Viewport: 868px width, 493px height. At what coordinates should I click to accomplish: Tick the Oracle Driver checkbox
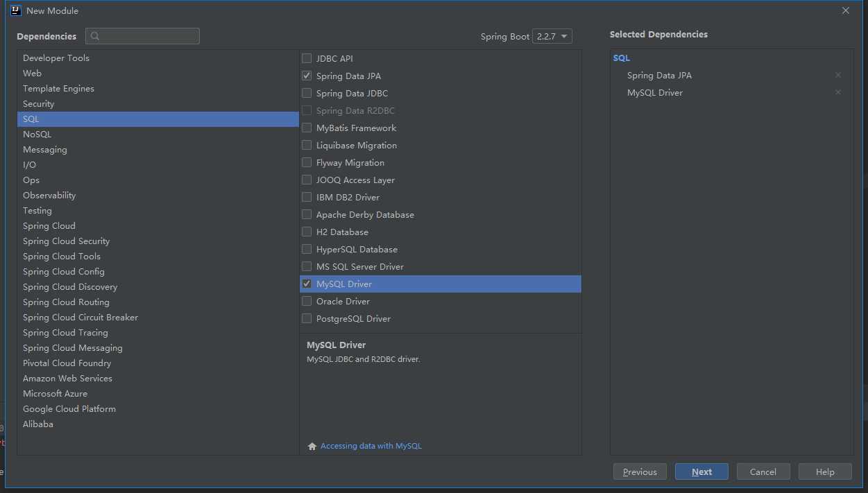[x=307, y=301]
